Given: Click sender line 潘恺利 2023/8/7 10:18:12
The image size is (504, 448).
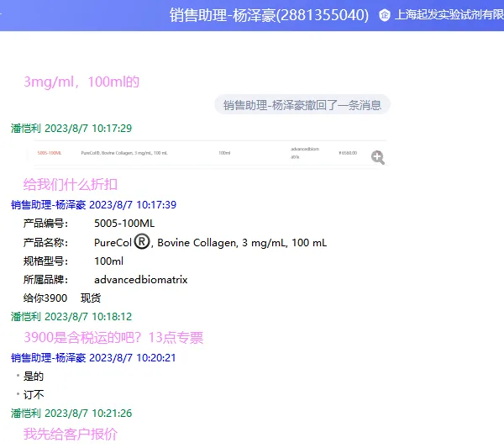Looking at the screenshot, I should [x=71, y=317].
